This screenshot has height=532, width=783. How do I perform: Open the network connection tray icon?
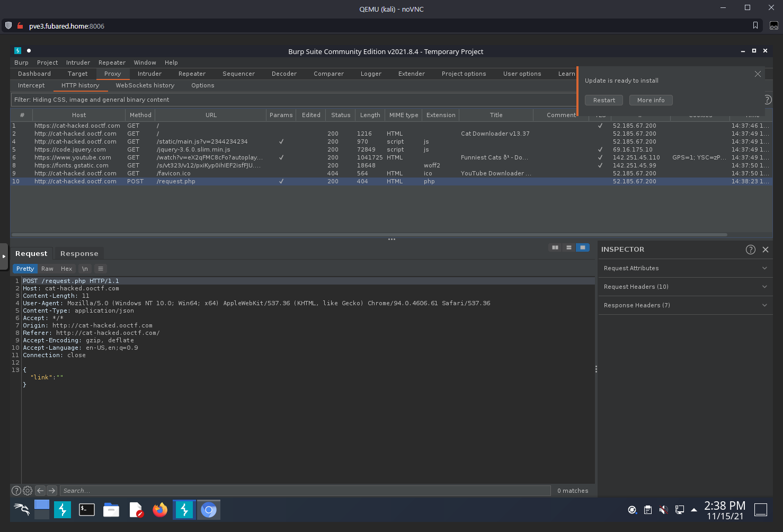[679, 510]
